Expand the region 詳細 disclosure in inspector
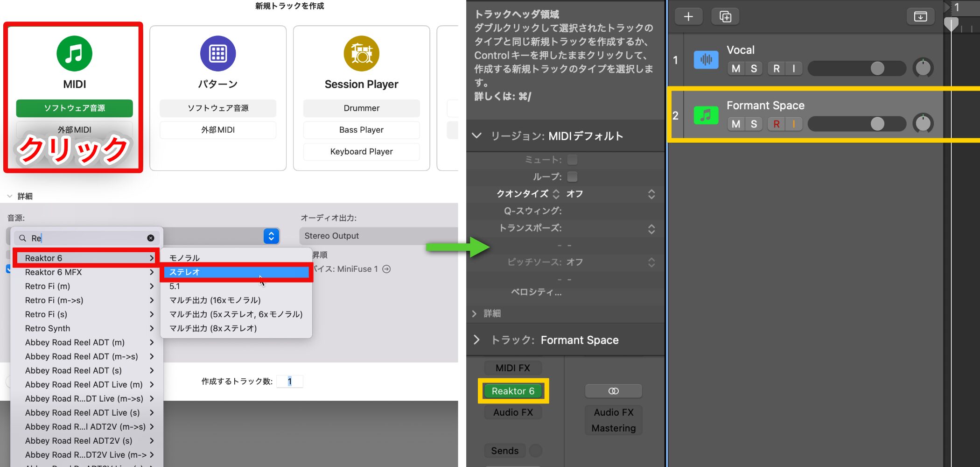 (475, 313)
